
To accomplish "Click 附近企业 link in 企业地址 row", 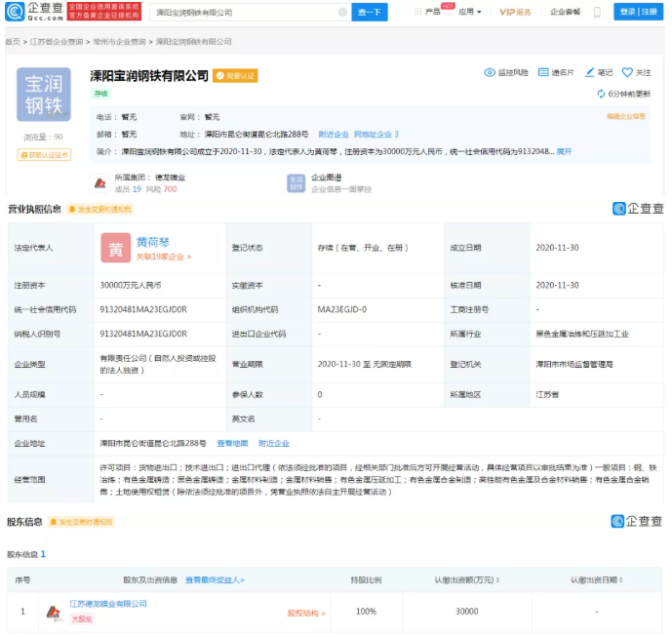I will (273, 443).
